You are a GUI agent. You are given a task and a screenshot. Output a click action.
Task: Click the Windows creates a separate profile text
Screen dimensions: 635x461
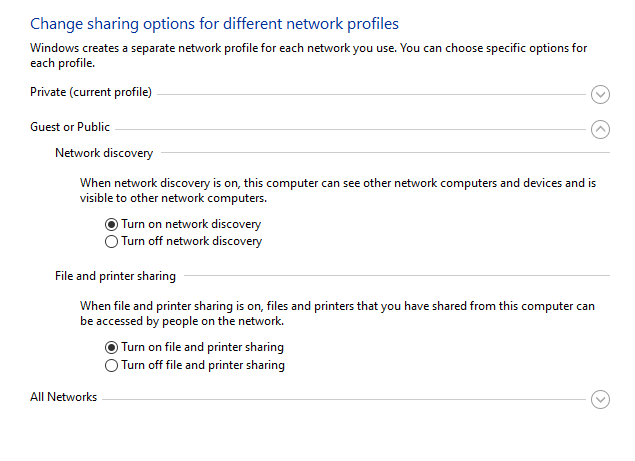coord(309,55)
